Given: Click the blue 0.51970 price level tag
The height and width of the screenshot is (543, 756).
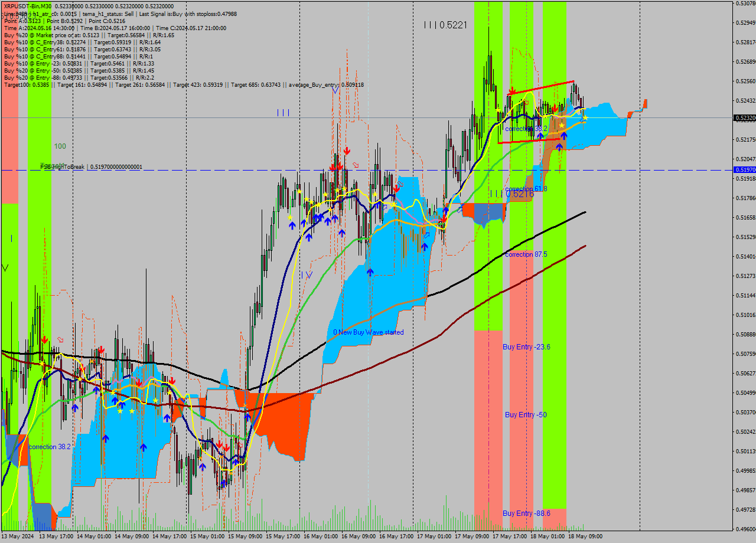Looking at the screenshot, I should coord(745,170).
